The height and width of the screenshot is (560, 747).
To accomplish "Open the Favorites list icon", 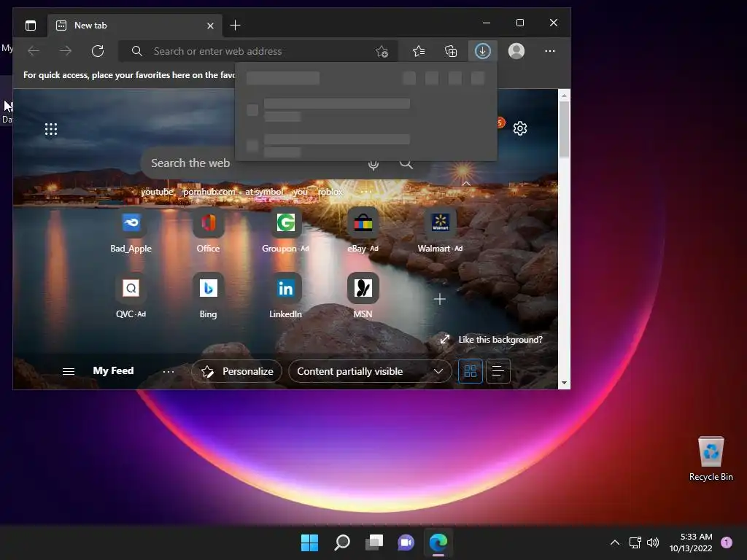I will [x=418, y=51].
